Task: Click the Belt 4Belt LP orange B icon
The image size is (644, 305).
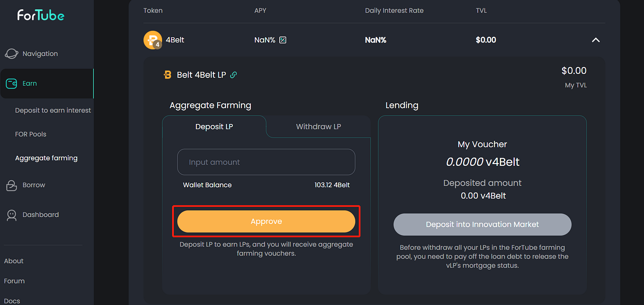Action: 167,75
